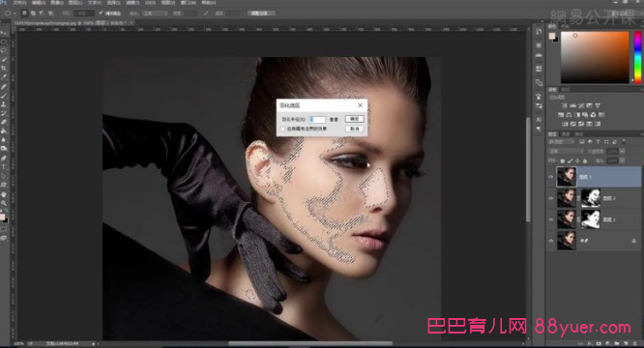Viewport: 644px width, 348px height.
Task: Select the Brush tool
Action: pos(4,95)
